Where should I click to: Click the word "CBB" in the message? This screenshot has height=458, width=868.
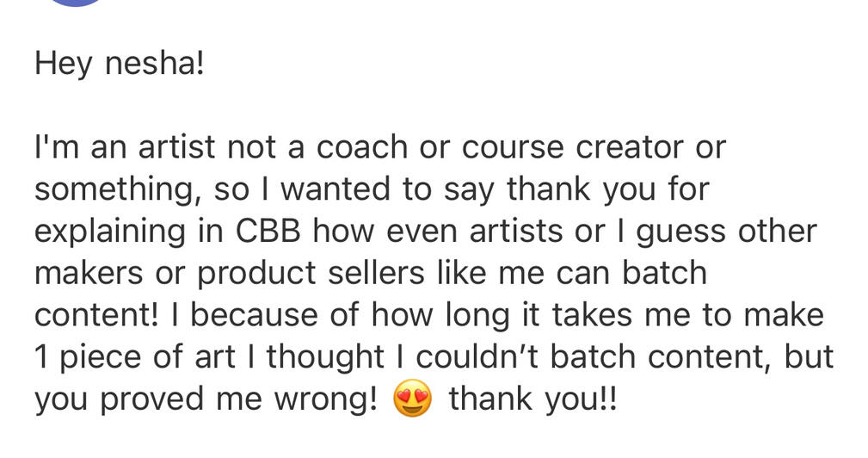(x=262, y=232)
